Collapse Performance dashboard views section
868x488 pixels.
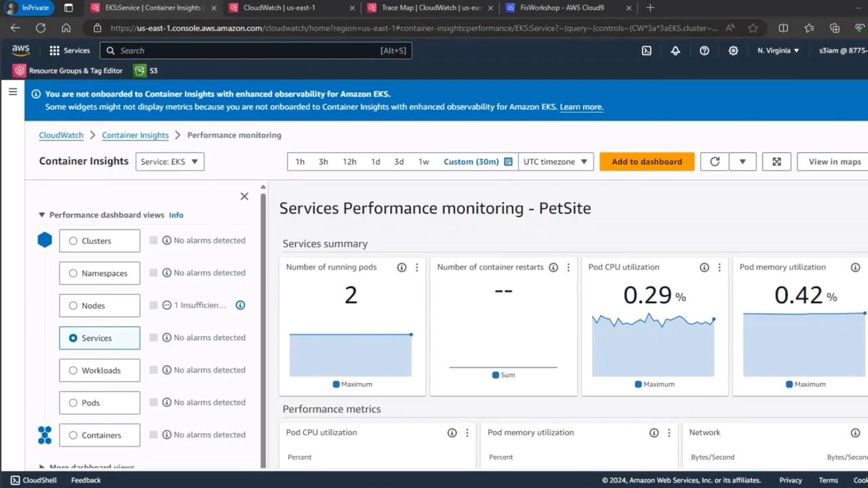[x=42, y=215]
